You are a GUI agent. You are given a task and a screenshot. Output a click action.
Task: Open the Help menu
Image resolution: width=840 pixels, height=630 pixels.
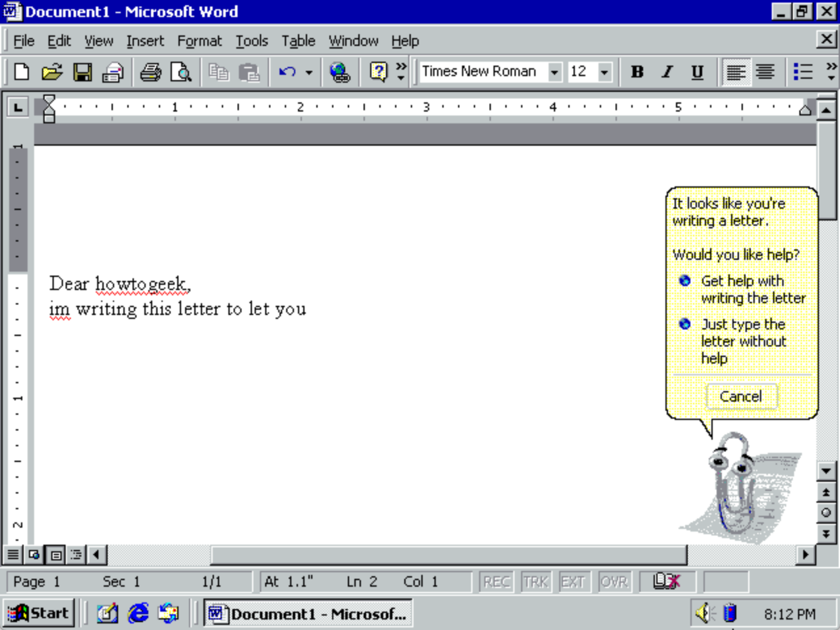(x=405, y=41)
